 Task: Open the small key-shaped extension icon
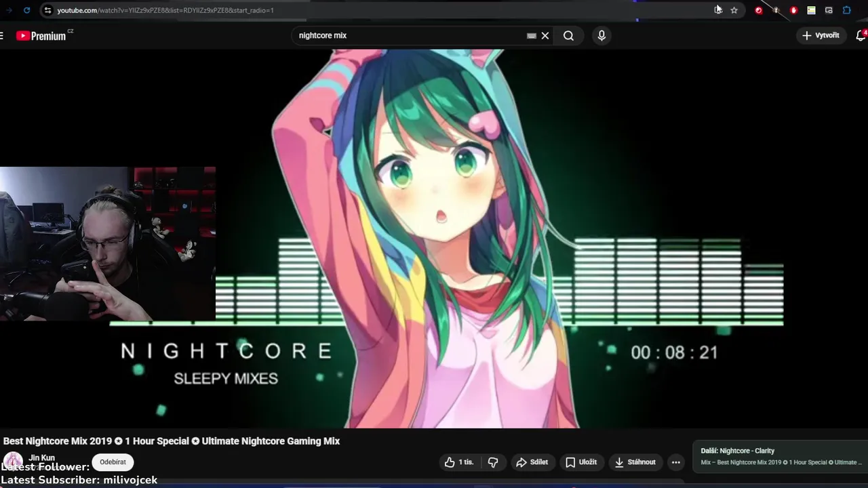[776, 10]
